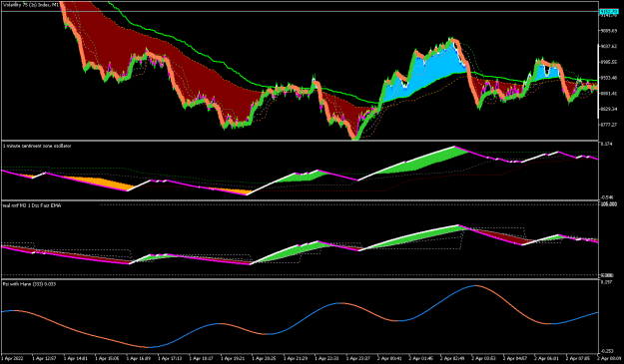Screen dimensions: 624x364
Task: Click the 8881.41 price axis value
Action: (x=609, y=94)
